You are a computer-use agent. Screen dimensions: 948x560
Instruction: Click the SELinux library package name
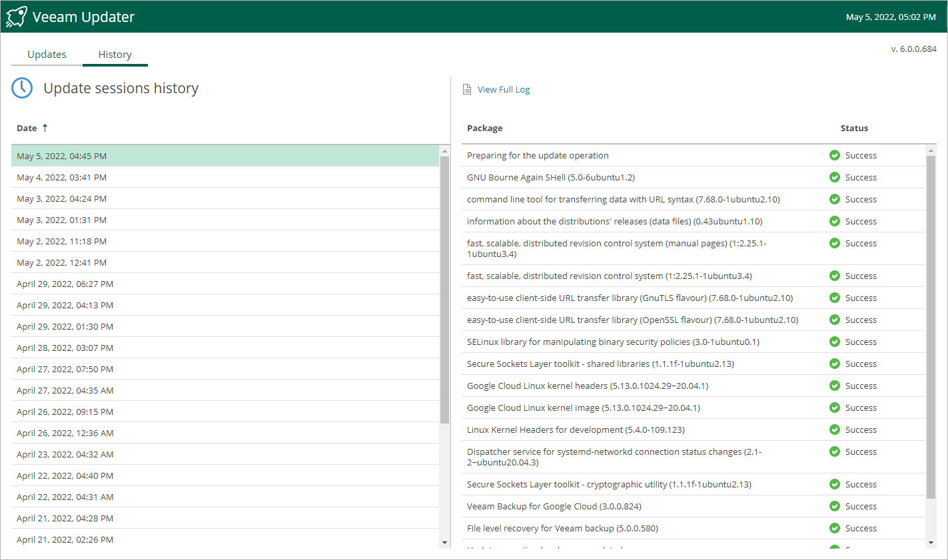coord(613,342)
